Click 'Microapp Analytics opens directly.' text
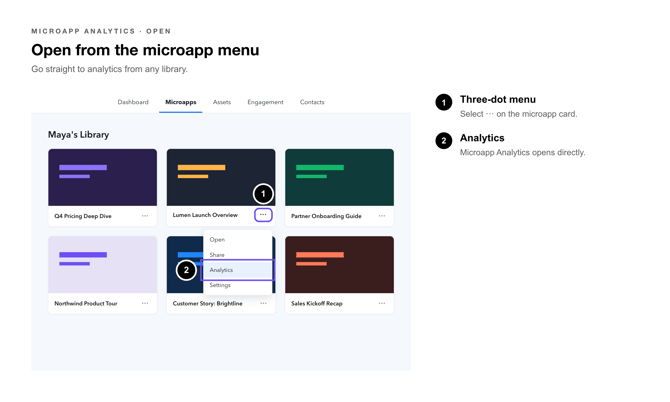 point(523,153)
